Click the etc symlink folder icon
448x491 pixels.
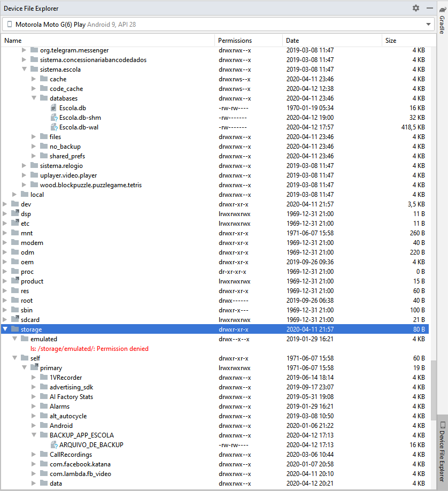pos(15,223)
